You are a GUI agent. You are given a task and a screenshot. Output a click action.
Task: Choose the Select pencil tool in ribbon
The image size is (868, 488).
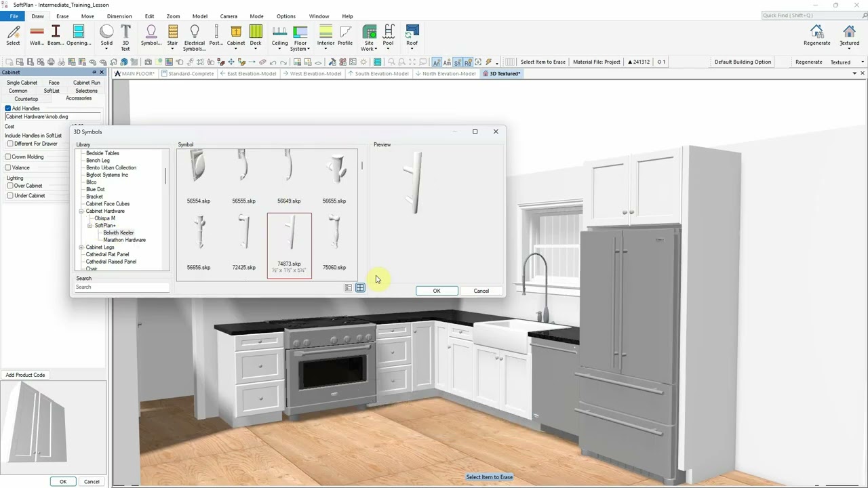[13, 36]
